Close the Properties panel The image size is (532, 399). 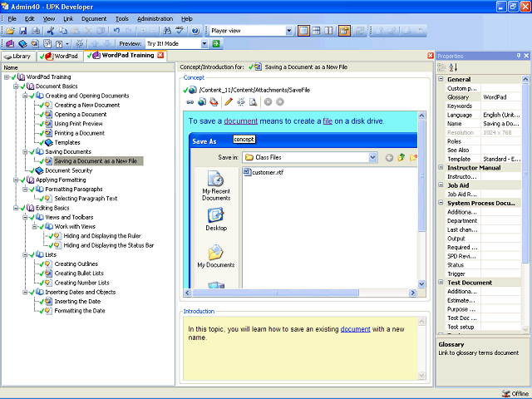coord(526,56)
